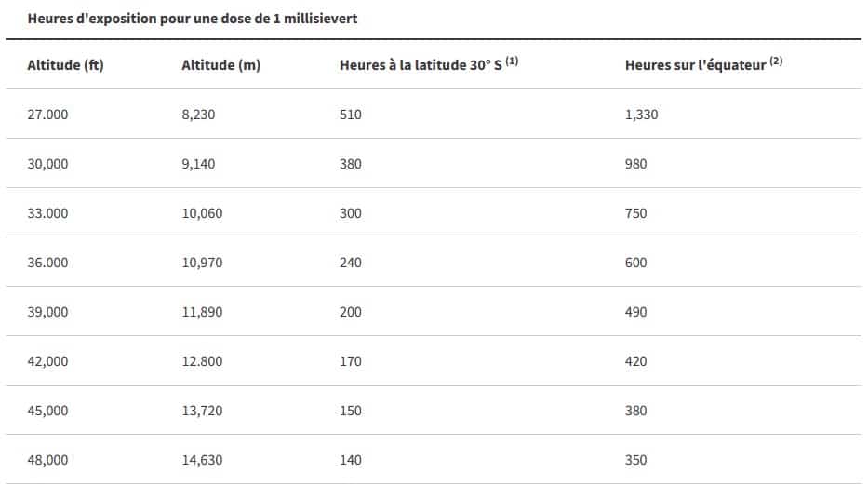Click the "Altitude (ft)" column header
Screen dimensions: 868x487
tap(65, 65)
